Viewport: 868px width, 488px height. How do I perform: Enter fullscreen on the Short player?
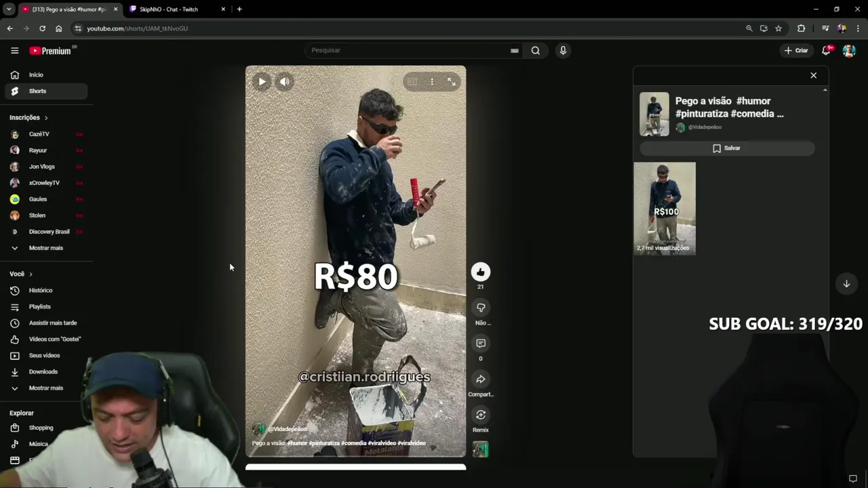click(452, 81)
